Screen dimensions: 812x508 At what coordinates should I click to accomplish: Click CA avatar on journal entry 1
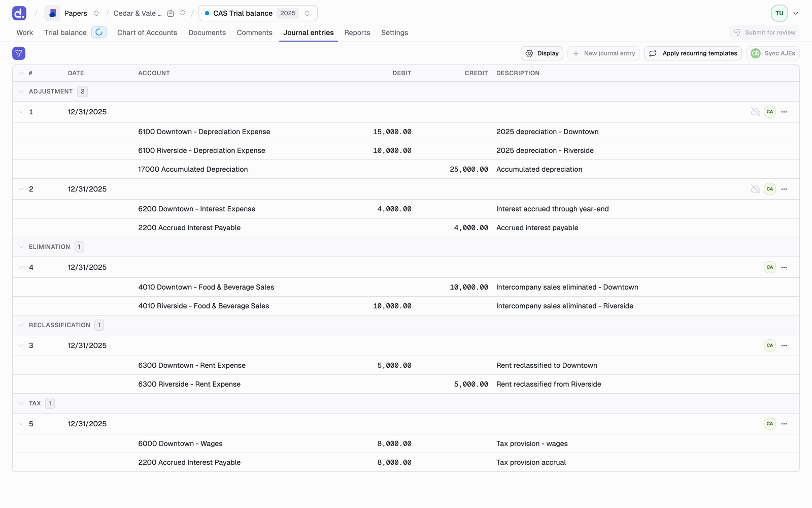coord(770,112)
